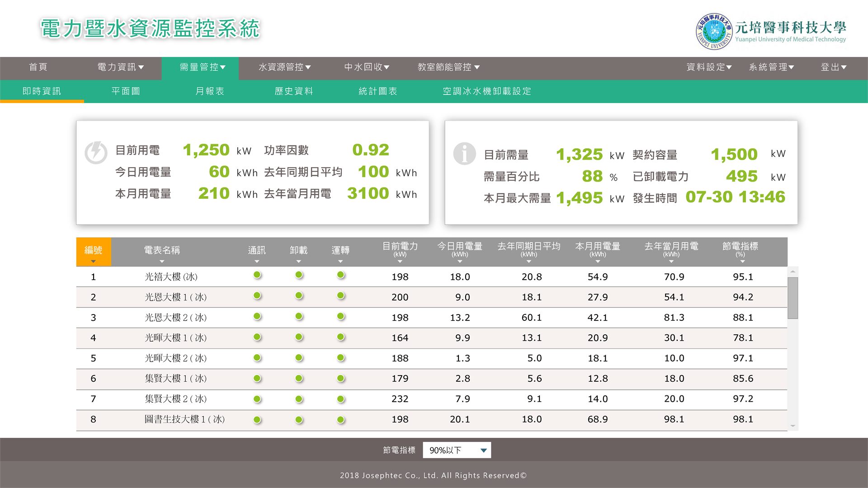
Task: Switch to the 平面圖 tab
Action: (x=126, y=91)
